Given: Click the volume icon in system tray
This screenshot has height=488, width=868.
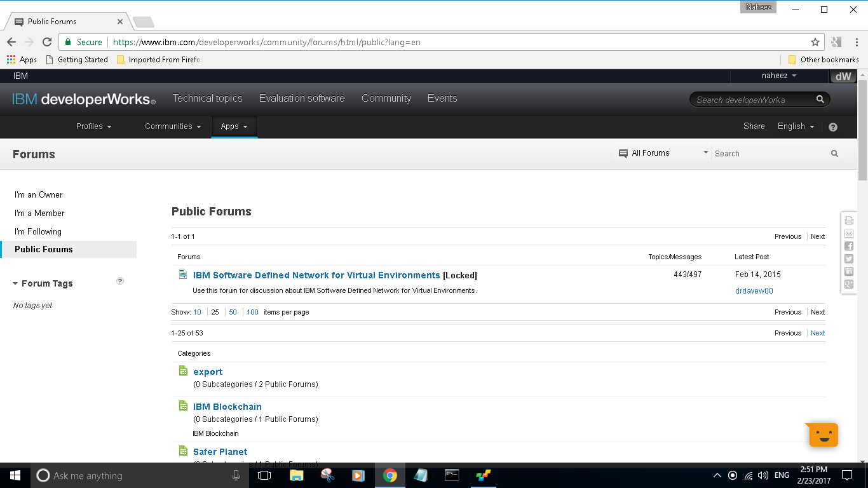Looking at the screenshot, I should pyautogui.click(x=763, y=475).
